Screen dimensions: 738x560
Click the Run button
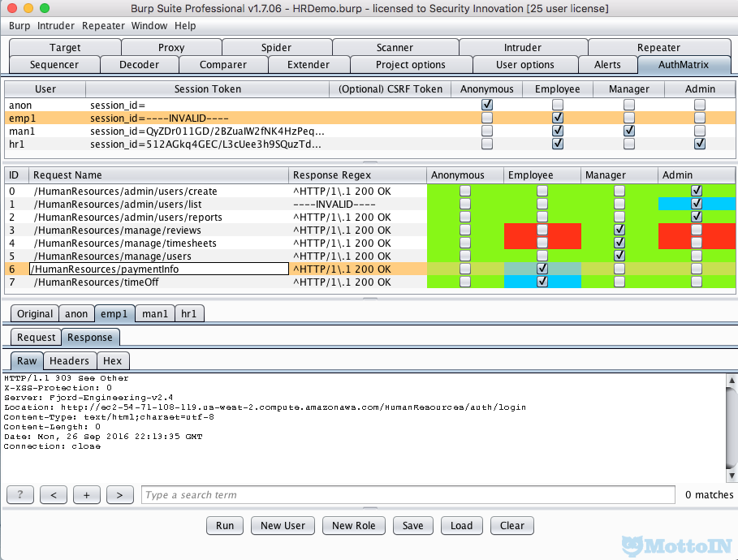coord(225,526)
